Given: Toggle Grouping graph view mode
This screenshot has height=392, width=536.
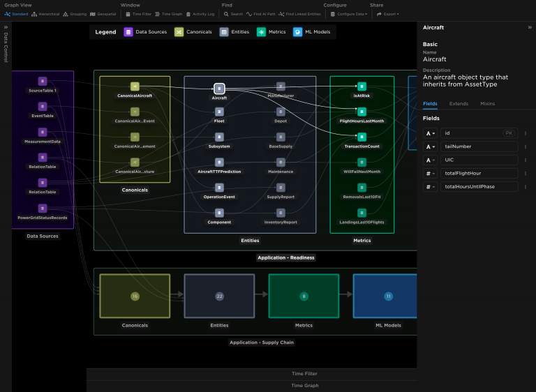Looking at the screenshot, I should click(x=74, y=14).
